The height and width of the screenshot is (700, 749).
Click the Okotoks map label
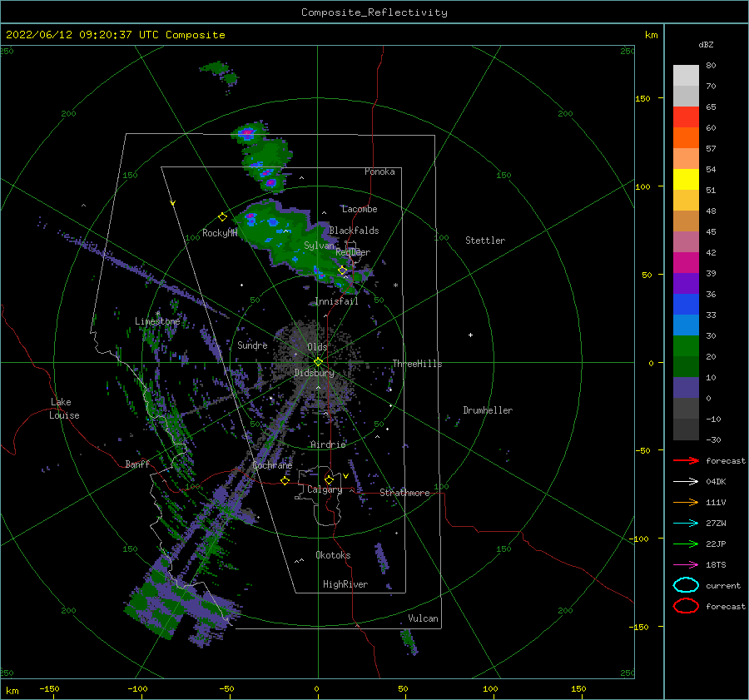(333, 555)
